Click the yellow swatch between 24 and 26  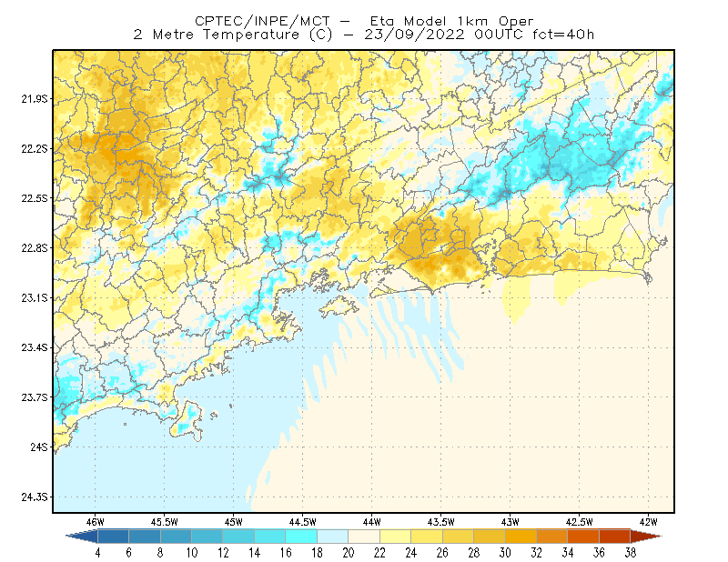[x=427, y=537]
